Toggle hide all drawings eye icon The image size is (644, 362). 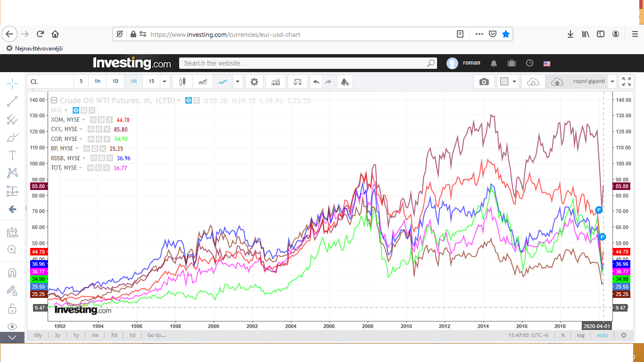[x=12, y=327]
